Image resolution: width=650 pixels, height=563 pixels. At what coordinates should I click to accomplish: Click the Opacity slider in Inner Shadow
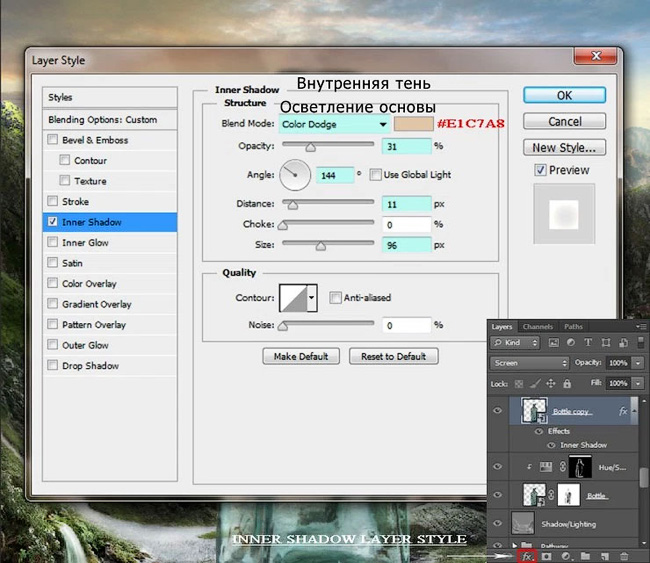[x=328, y=145]
